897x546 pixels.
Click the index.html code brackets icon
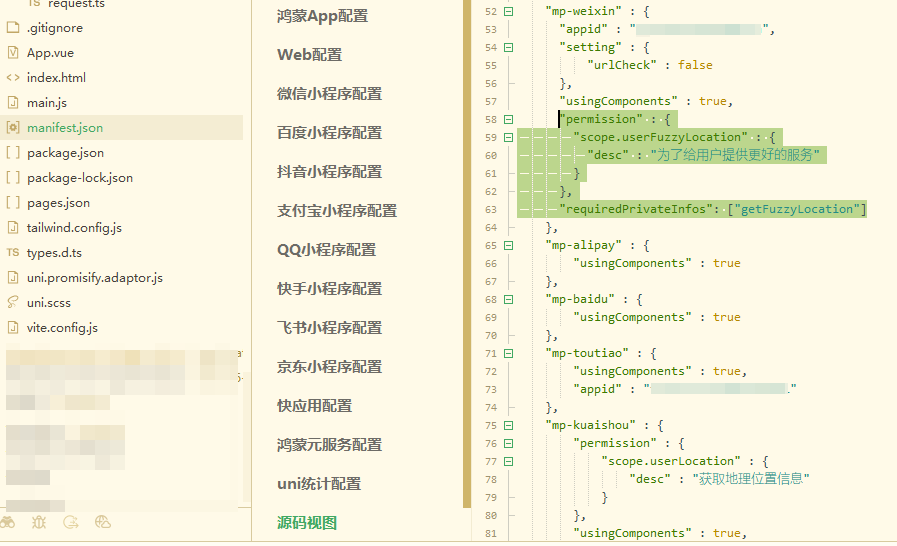(13, 78)
